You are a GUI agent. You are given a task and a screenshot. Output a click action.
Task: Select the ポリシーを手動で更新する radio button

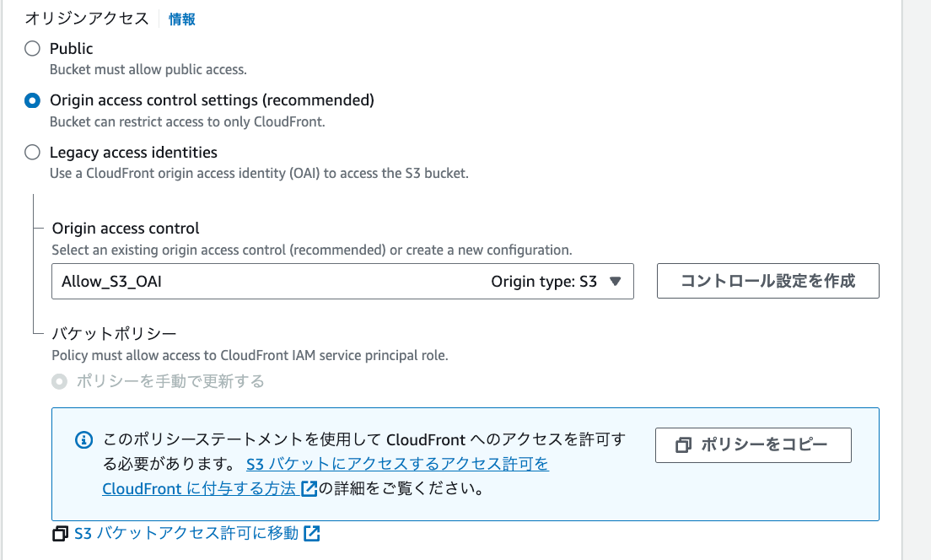tap(59, 381)
